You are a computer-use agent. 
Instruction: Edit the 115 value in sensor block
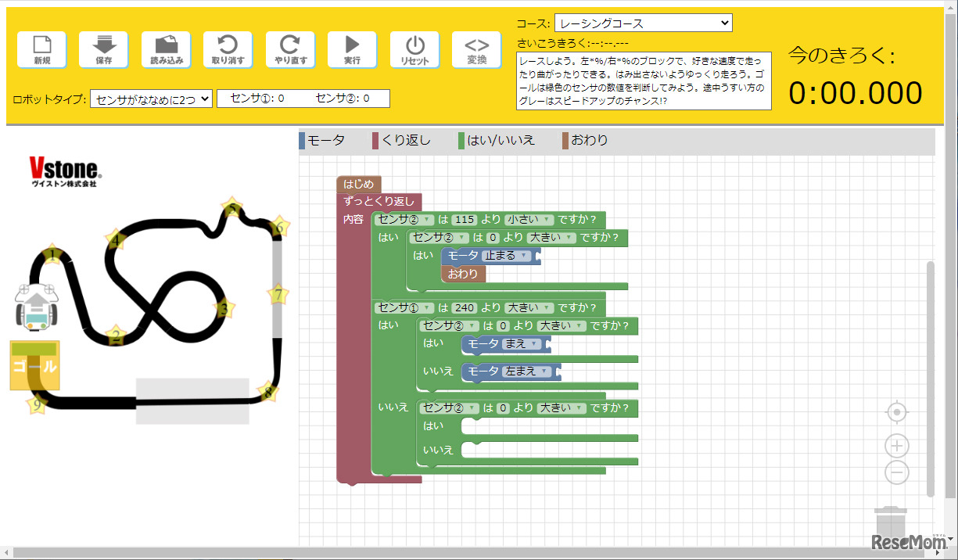click(x=464, y=220)
